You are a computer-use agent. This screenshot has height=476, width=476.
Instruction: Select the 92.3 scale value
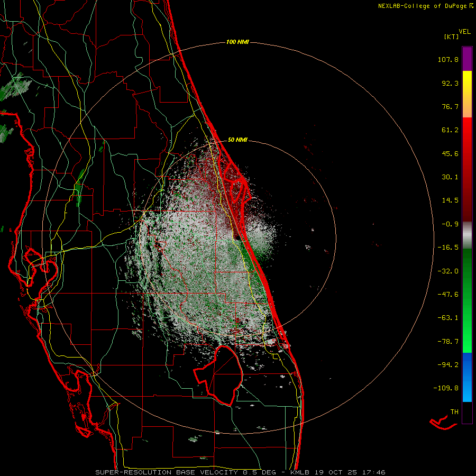[450, 83]
